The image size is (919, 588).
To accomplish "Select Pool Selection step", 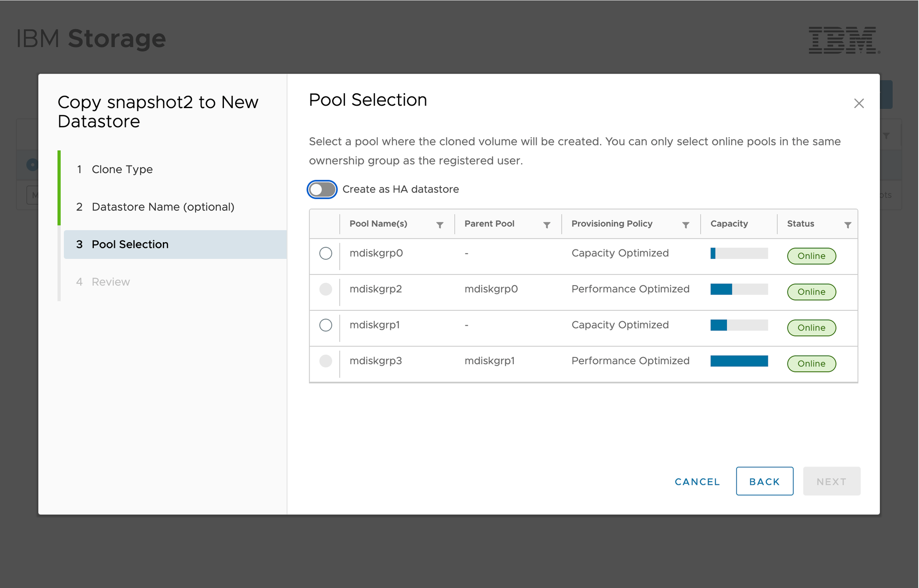I will [175, 244].
